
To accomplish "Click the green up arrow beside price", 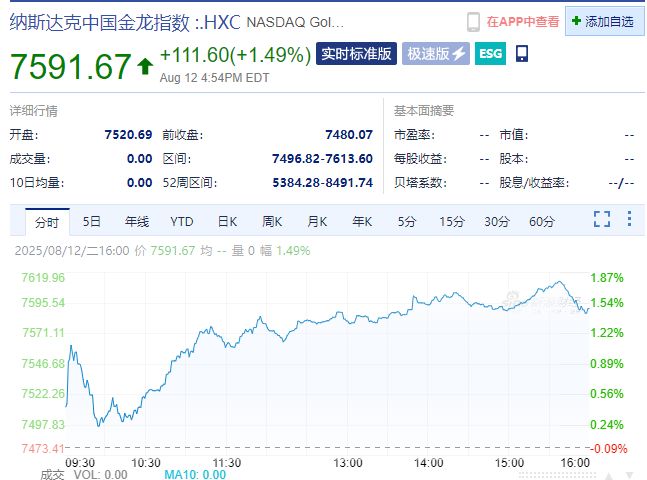I will click(x=144, y=66).
